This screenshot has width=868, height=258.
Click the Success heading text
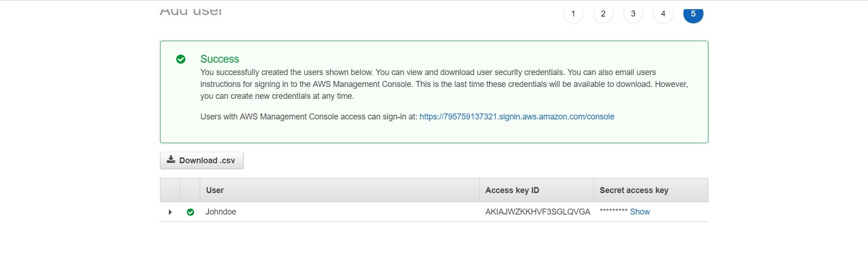tap(219, 59)
